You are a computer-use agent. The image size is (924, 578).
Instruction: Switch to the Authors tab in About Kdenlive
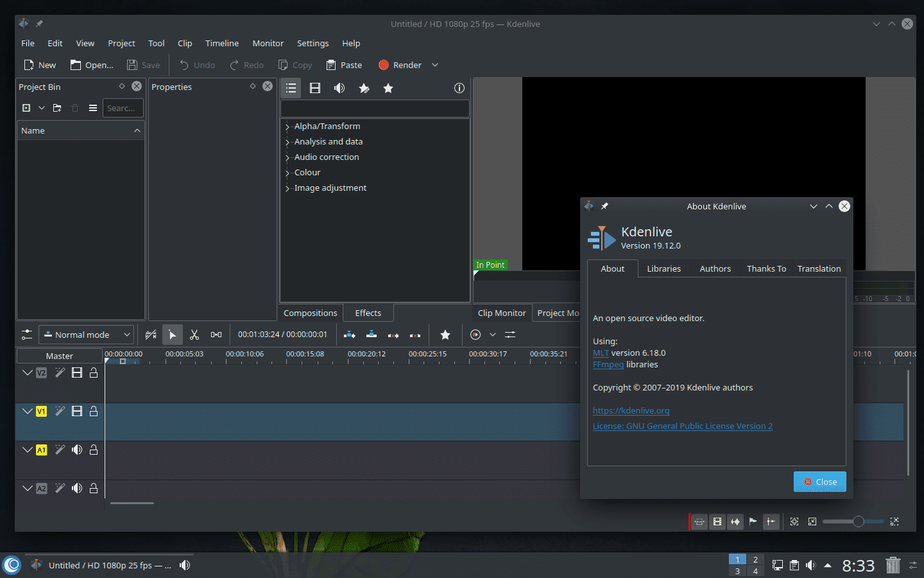coord(715,268)
